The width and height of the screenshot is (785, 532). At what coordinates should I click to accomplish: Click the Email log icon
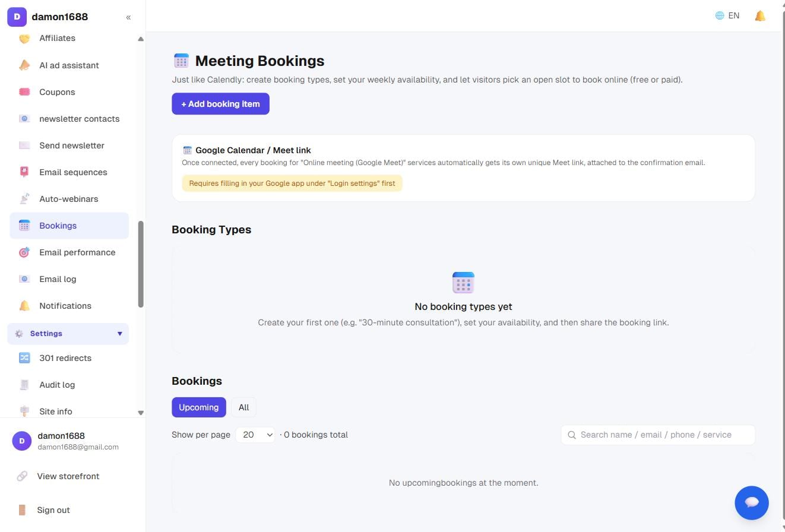click(x=24, y=279)
